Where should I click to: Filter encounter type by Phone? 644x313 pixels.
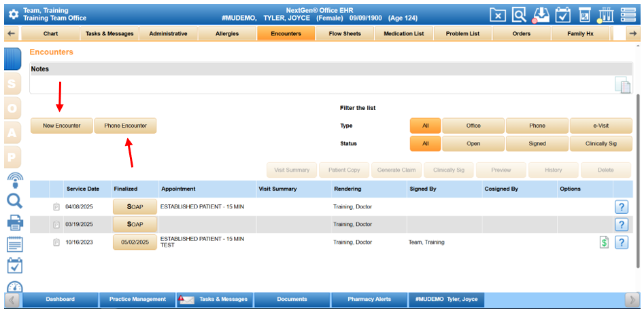(x=537, y=126)
